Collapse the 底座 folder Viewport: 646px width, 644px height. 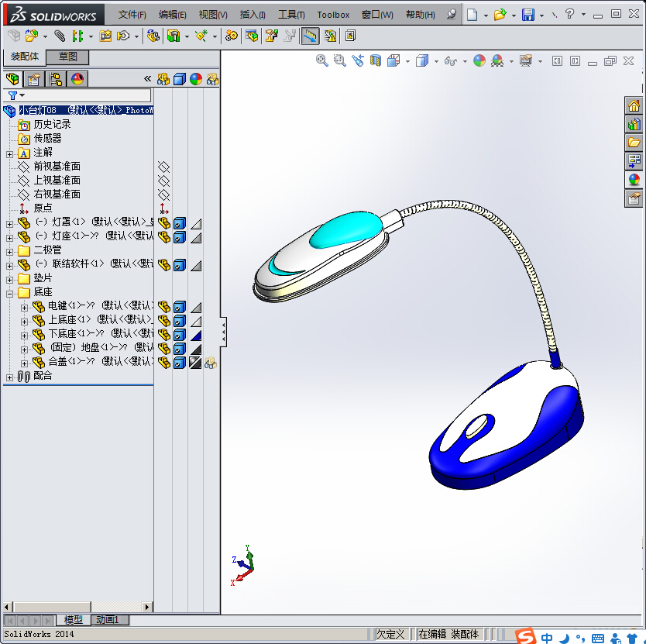click(9, 294)
